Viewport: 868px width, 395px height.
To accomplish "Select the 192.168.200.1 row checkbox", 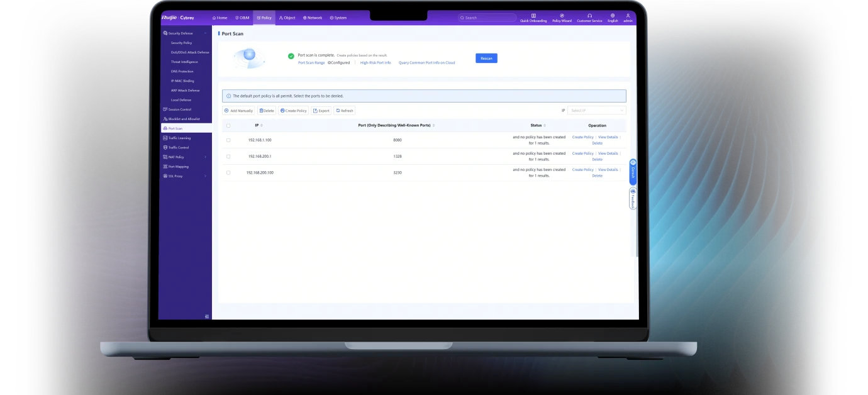I will point(228,156).
